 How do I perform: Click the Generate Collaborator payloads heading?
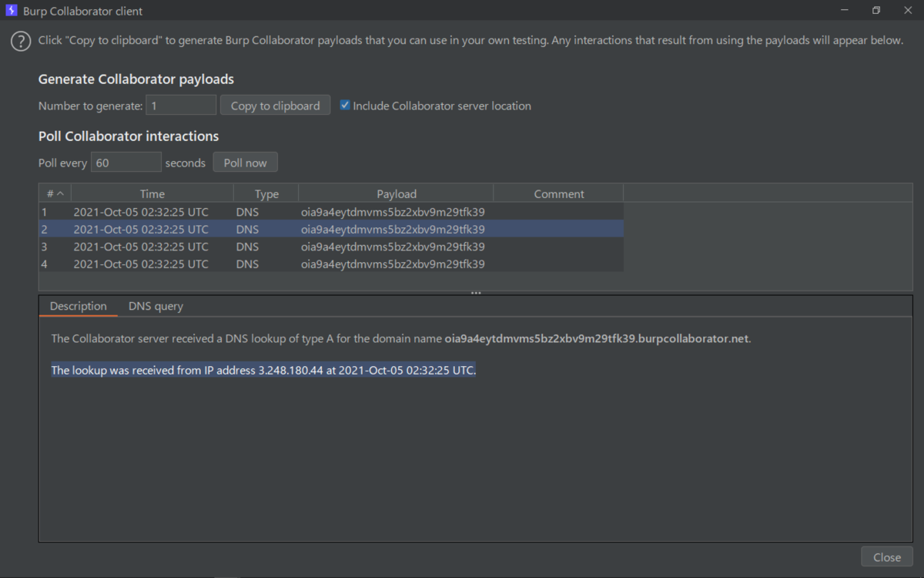pos(136,79)
